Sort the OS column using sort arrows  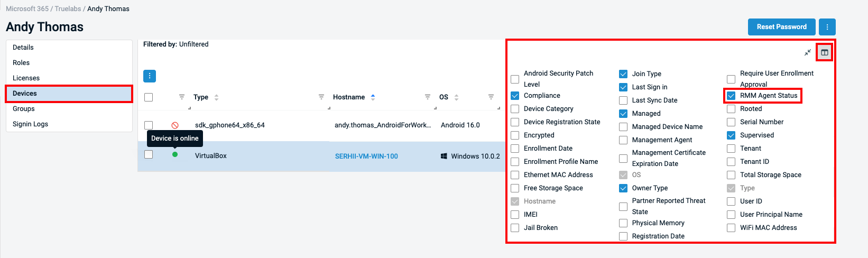(x=456, y=97)
